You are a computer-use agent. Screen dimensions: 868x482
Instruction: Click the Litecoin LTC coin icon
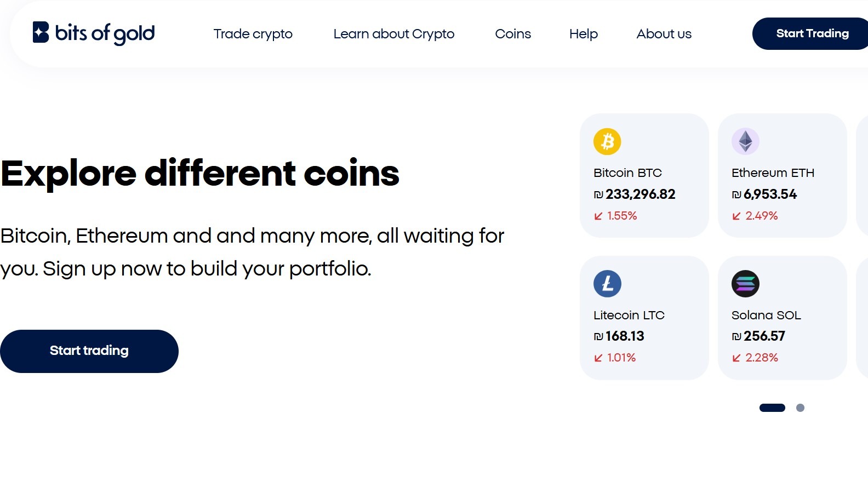pos(608,284)
